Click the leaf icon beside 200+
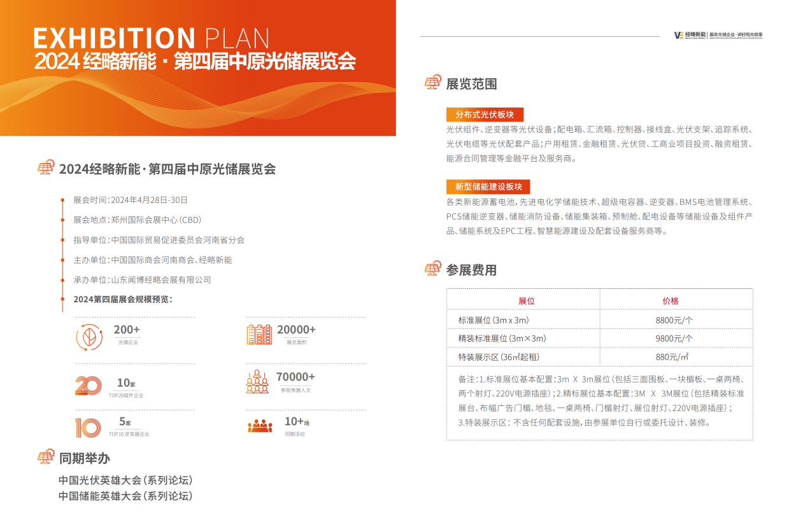The height and width of the screenshot is (532, 796). (89, 337)
